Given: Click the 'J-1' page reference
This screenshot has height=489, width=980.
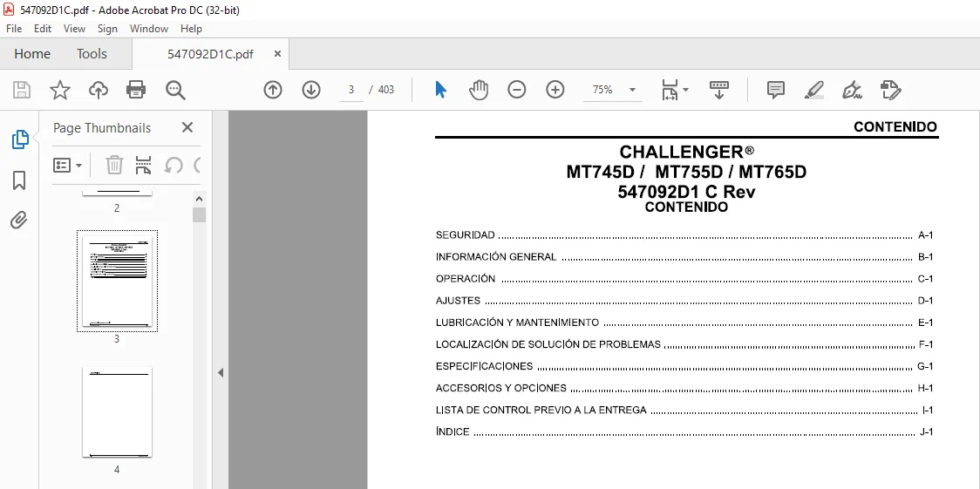Looking at the screenshot, I should coord(926,432).
